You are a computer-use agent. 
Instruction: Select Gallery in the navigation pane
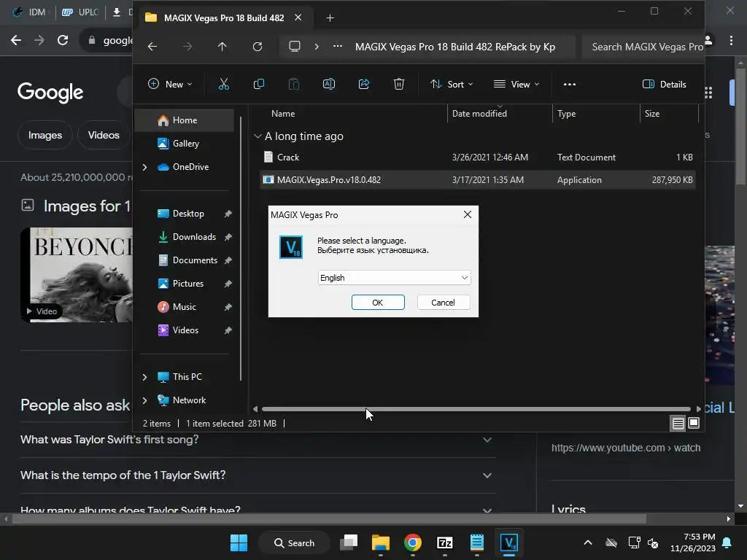185,144
